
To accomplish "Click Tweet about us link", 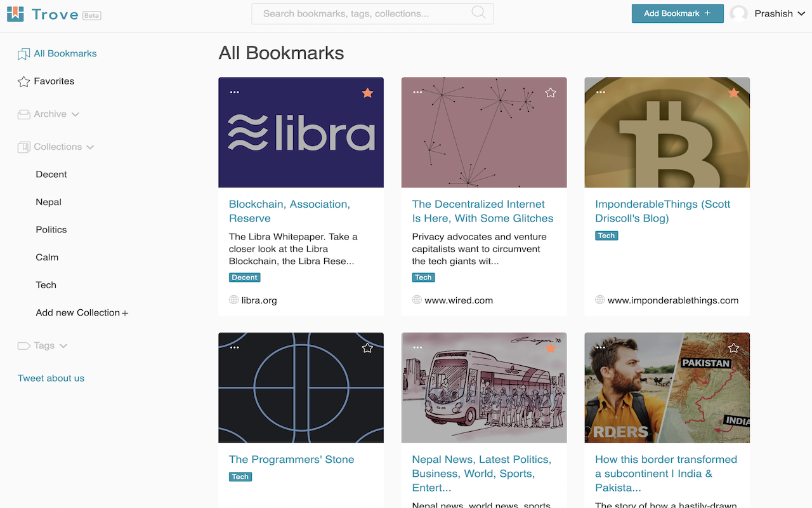I will point(51,378).
